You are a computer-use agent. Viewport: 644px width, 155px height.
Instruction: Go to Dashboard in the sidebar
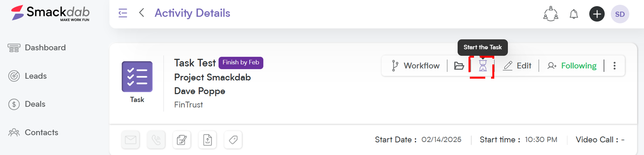[x=37, y=48]
